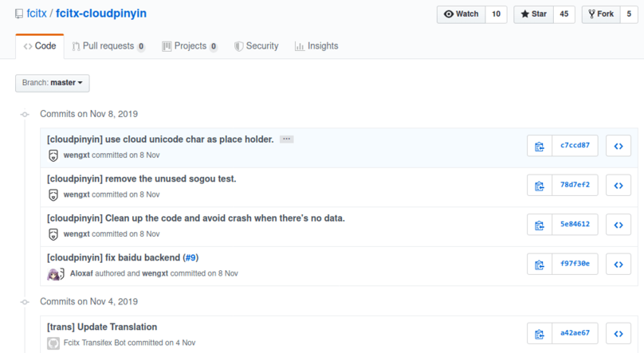Click the Fcitx Transifex Bot avatar
Screen dimensions: 644x353
[53, 343]
